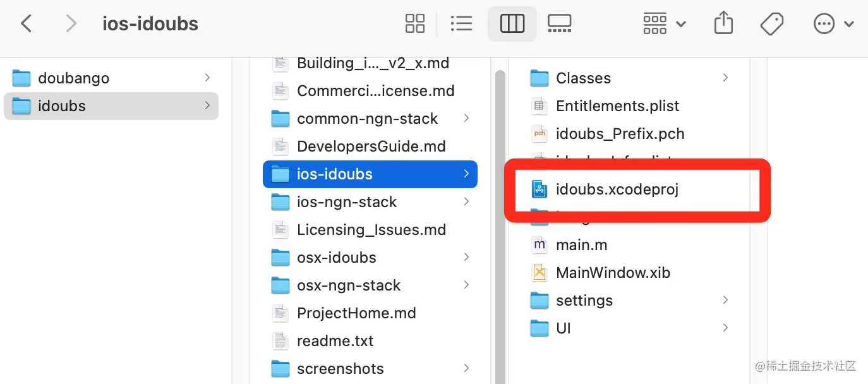Click the doubango folder icon
The image size is (868, 384).
21,78
